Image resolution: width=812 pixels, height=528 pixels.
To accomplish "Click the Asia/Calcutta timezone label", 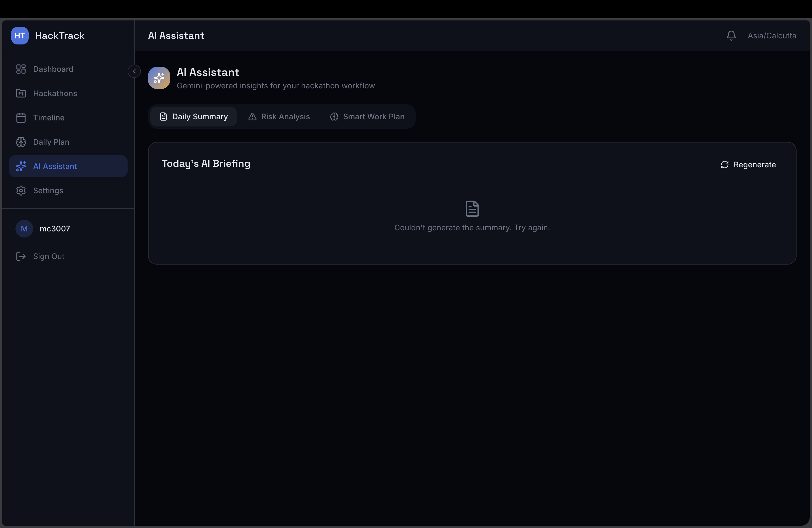I will coord(772,35).
